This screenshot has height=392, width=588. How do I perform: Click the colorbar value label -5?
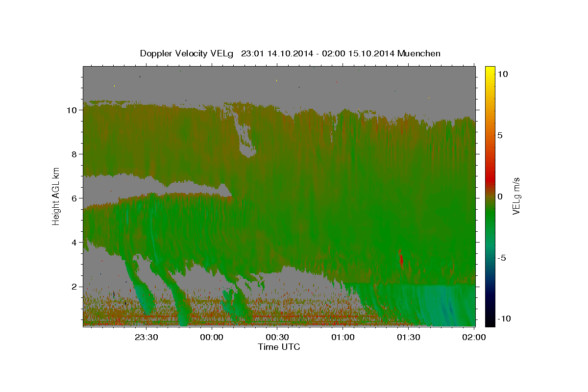pos(502,258)
